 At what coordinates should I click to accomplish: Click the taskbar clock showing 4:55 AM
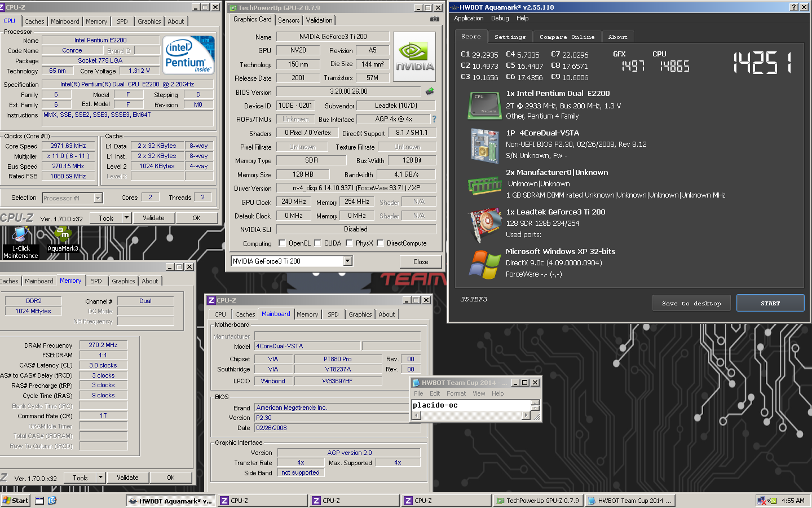click(x=793, y=501)
